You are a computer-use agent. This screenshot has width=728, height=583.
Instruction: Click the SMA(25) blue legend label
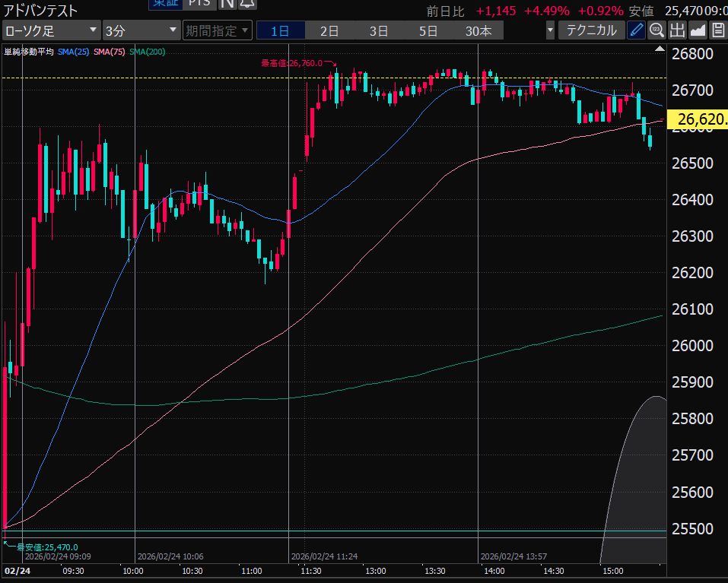[x=75, y=52]
